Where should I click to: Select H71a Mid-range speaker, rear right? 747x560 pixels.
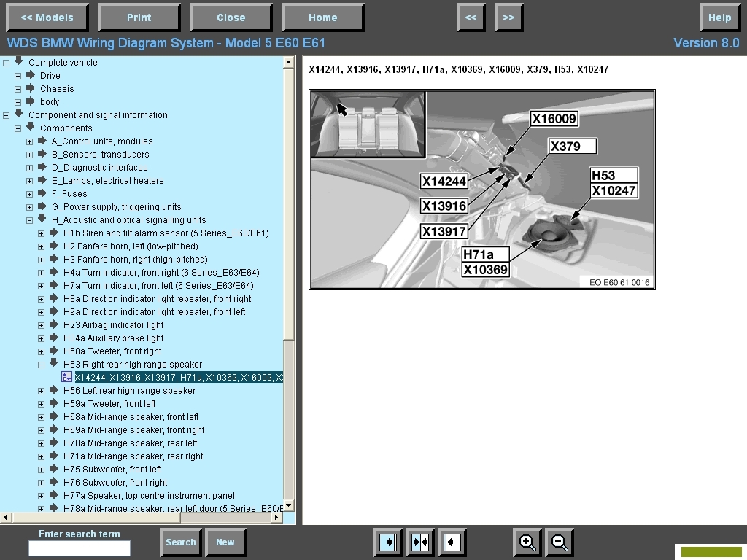pyautogui.click(x=133, y=456)
